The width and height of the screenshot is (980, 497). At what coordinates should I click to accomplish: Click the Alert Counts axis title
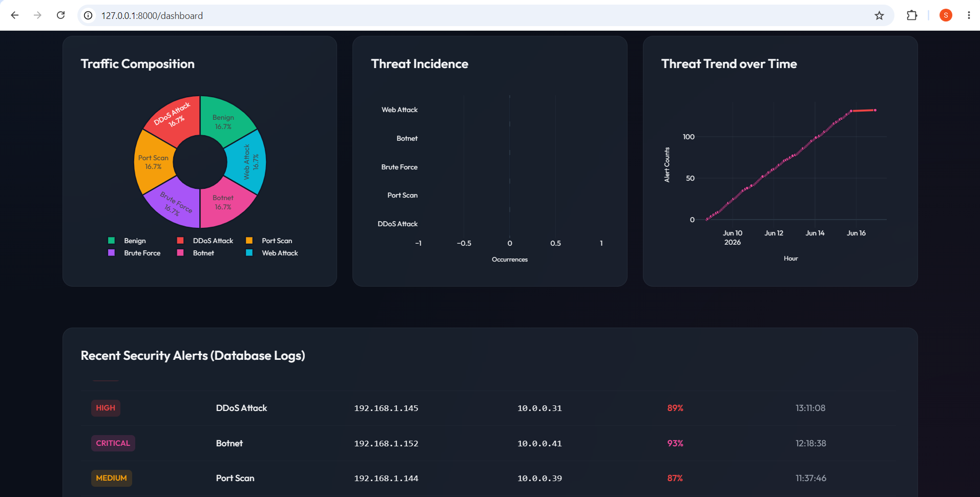tap(667, 165)
